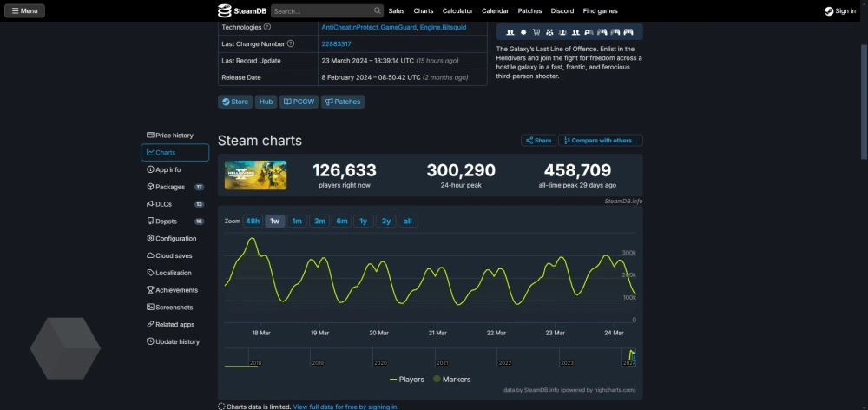Open the Cloud saves sidebar page
Screen dimensions: 868x410
tap(174, 255)
